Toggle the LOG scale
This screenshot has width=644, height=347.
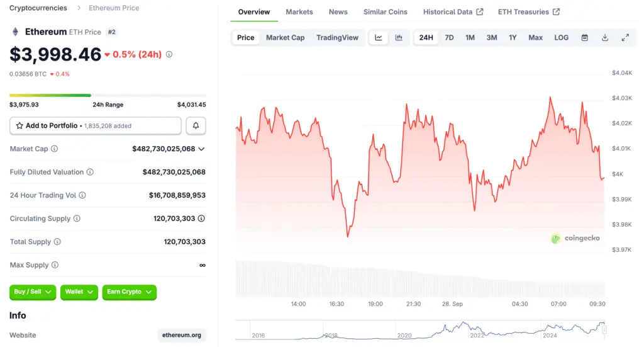click(561, 38)
